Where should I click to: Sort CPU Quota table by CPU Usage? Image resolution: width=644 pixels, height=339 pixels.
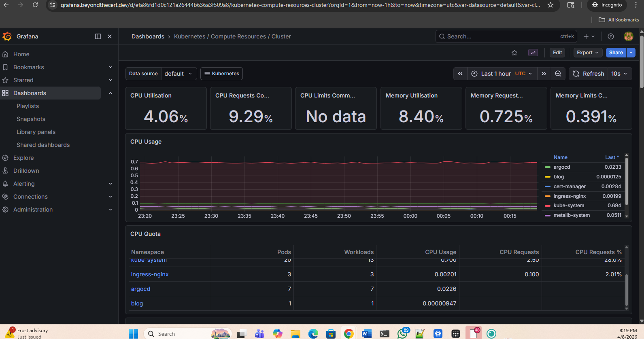(441, 252)
